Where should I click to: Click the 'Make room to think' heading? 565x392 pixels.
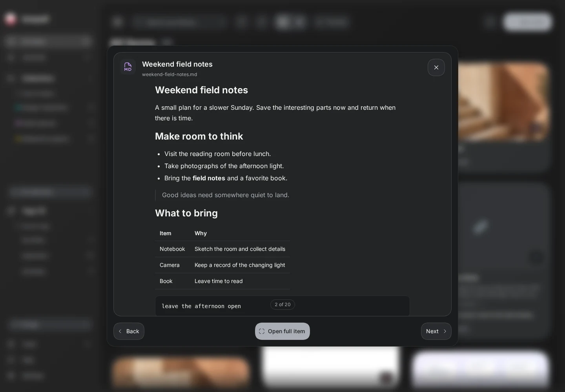pos(199,136)
